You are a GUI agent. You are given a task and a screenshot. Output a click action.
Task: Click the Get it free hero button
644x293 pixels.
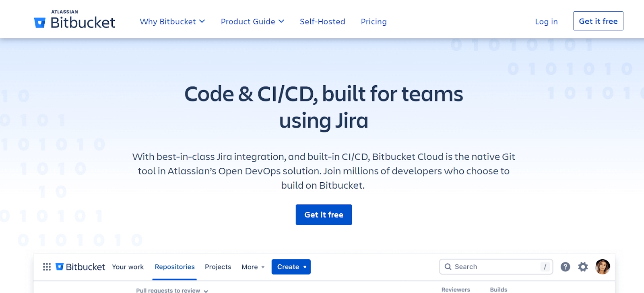coord(324,215)
